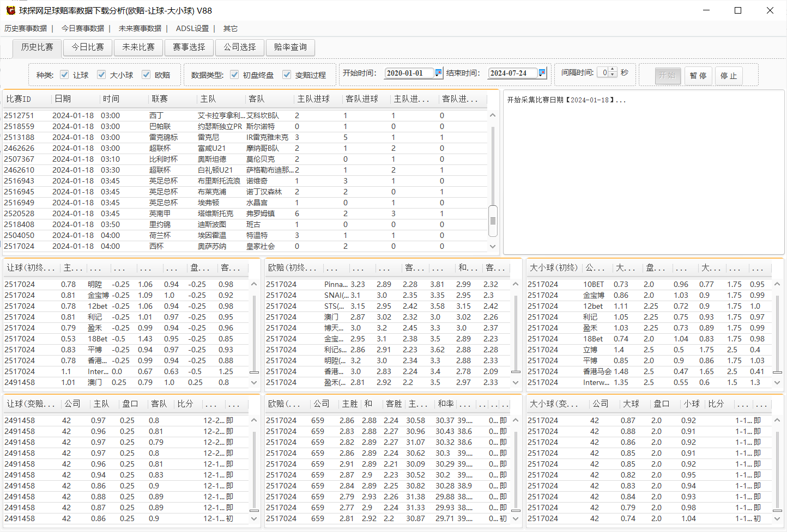
Task: Sort matches by 联赛 column header
Action: coord(172,99)
